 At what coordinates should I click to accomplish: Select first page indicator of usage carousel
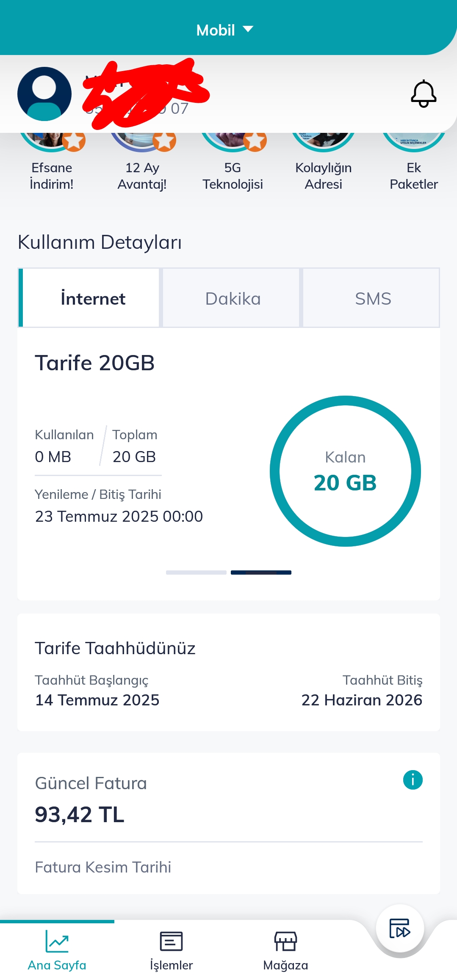[196, 573]
